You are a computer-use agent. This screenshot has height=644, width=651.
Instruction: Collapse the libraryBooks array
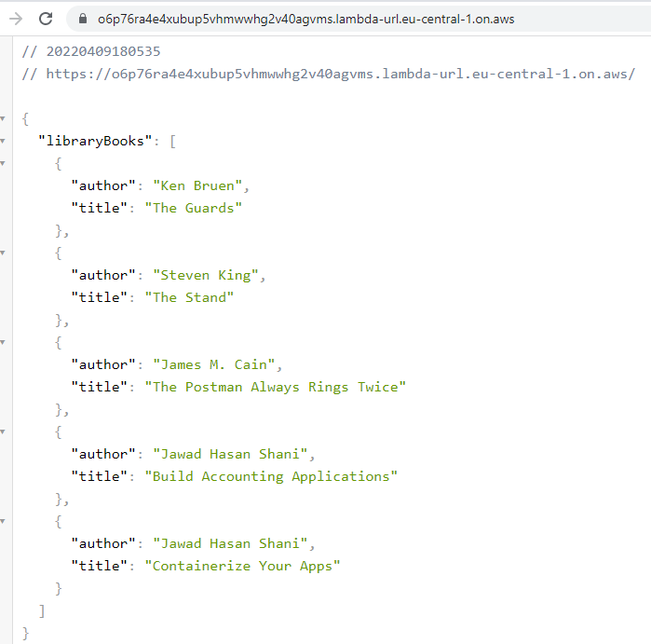coord(3,142)
